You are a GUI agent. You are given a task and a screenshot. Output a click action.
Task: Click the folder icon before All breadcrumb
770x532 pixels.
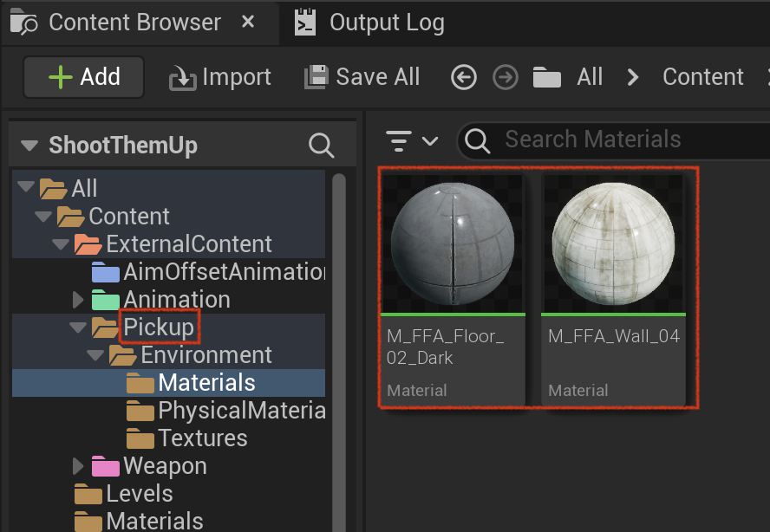546,77
